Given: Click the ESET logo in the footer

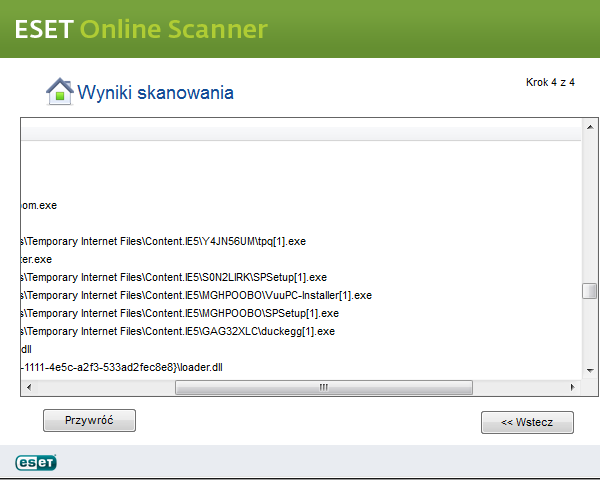Looking at the screenshot, I should pyautogui.click(x=36, y=462).
